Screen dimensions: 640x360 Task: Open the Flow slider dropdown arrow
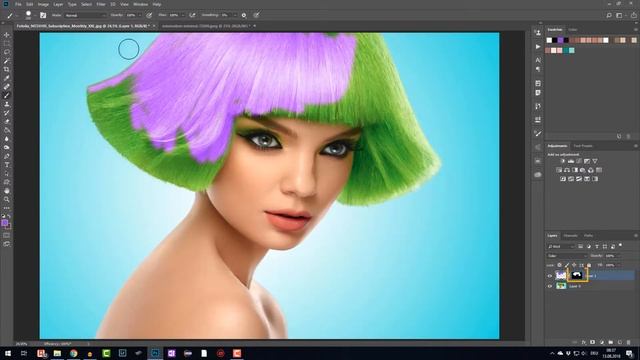click(183, 15)
